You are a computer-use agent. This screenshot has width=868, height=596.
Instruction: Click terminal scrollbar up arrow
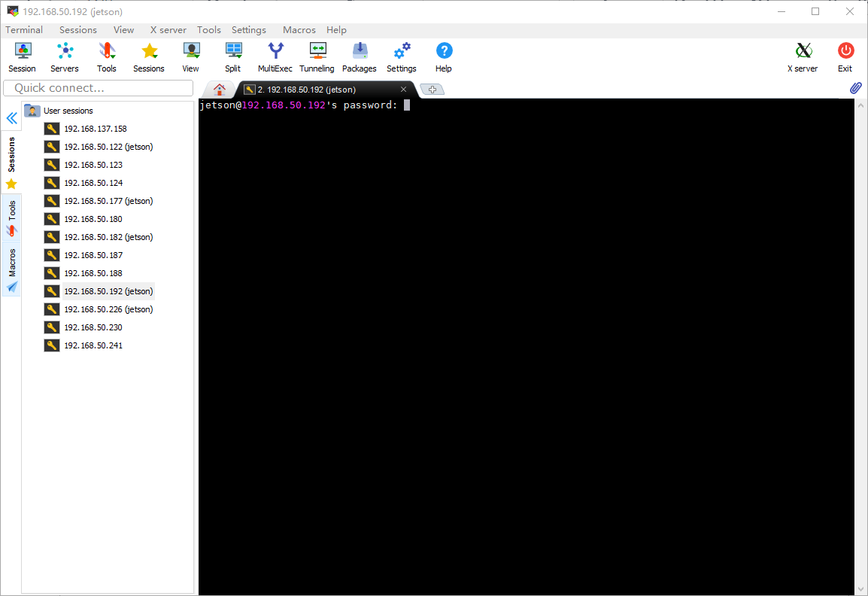click(860, 105)
